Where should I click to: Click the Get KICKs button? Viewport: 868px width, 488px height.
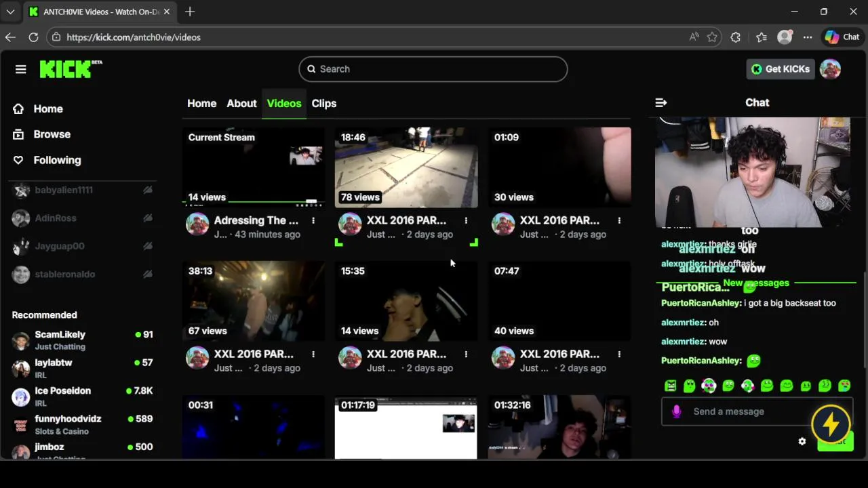[780, 69]
